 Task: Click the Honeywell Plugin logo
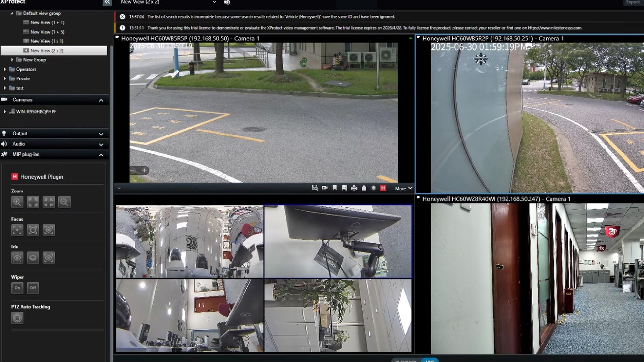click(14, 177)
